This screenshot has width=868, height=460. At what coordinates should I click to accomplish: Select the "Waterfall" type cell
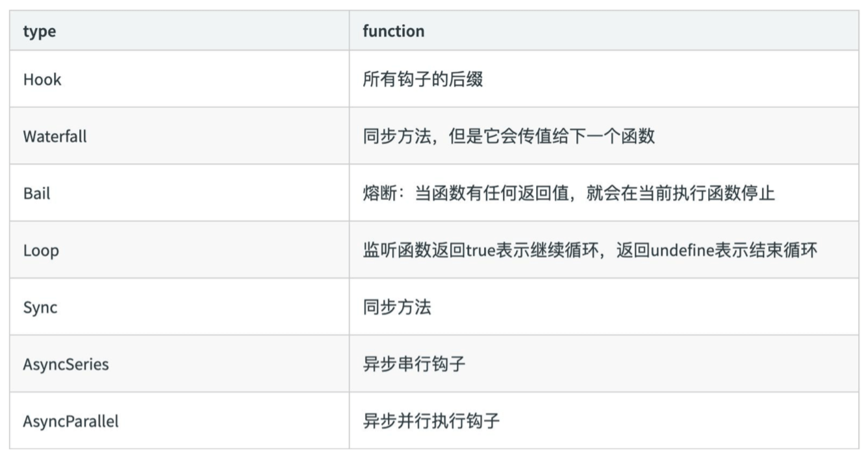click(55, 136)
